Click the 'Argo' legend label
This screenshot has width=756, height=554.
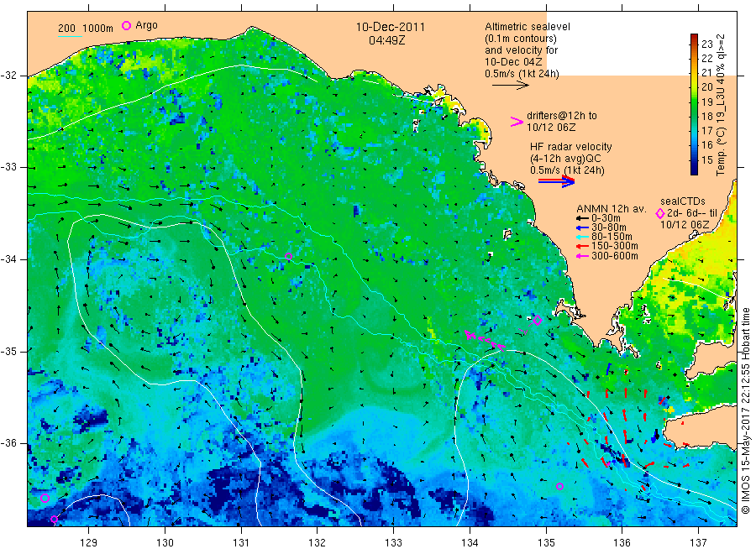pyautogui.click(x=146, y=25)
